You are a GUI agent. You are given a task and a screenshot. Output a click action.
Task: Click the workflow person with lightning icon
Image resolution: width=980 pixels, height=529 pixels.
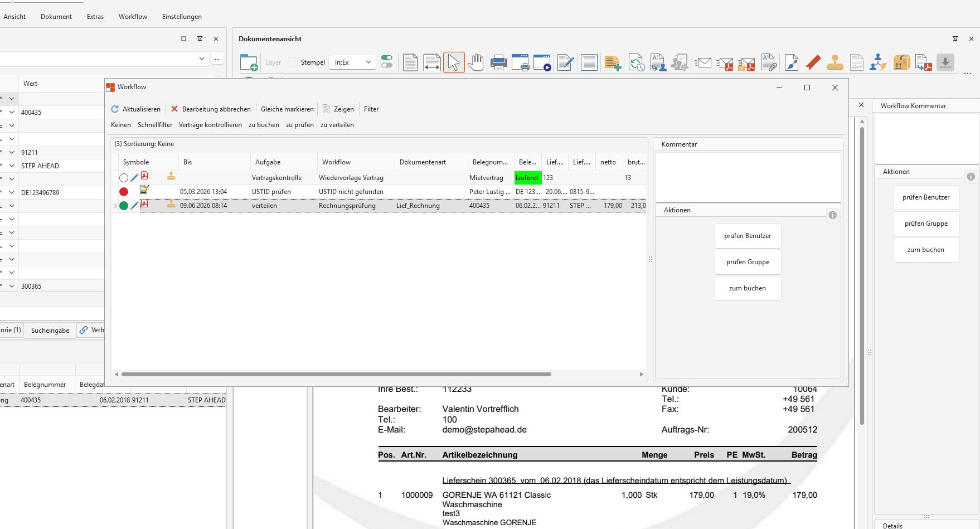pos(878,62)
